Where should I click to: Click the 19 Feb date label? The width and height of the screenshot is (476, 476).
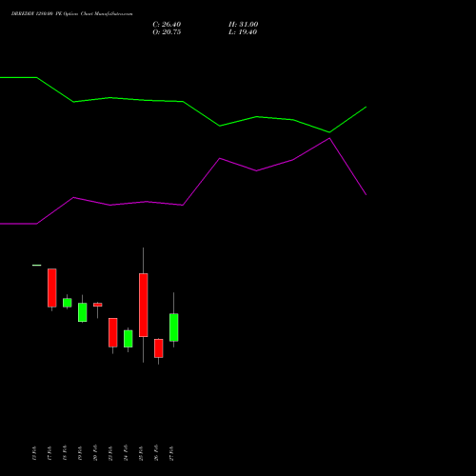pos(80,453)
